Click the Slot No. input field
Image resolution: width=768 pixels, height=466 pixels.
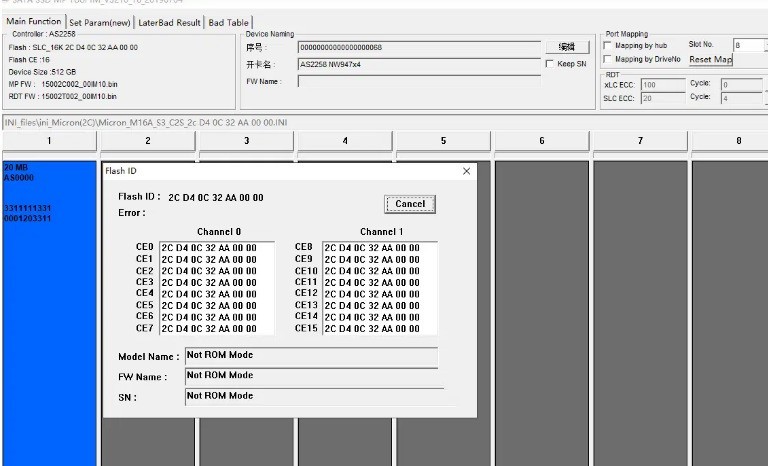pos(748,45)
